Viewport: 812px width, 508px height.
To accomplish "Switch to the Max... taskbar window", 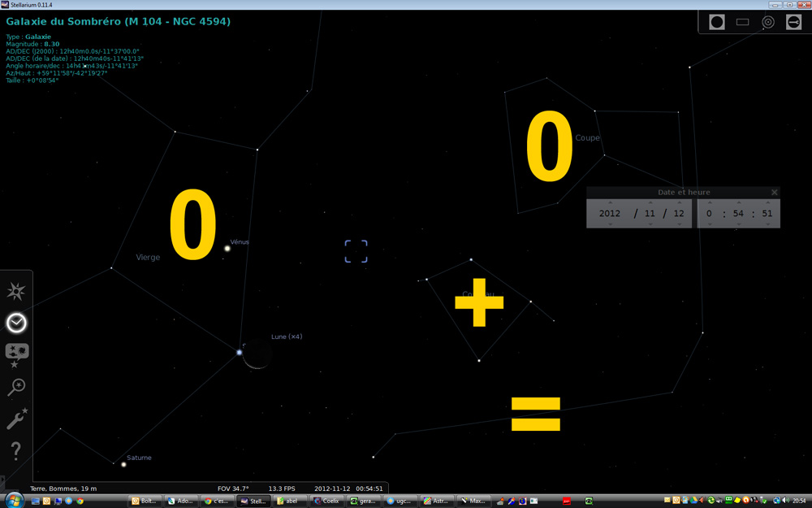I will click(x=473, y=501).
